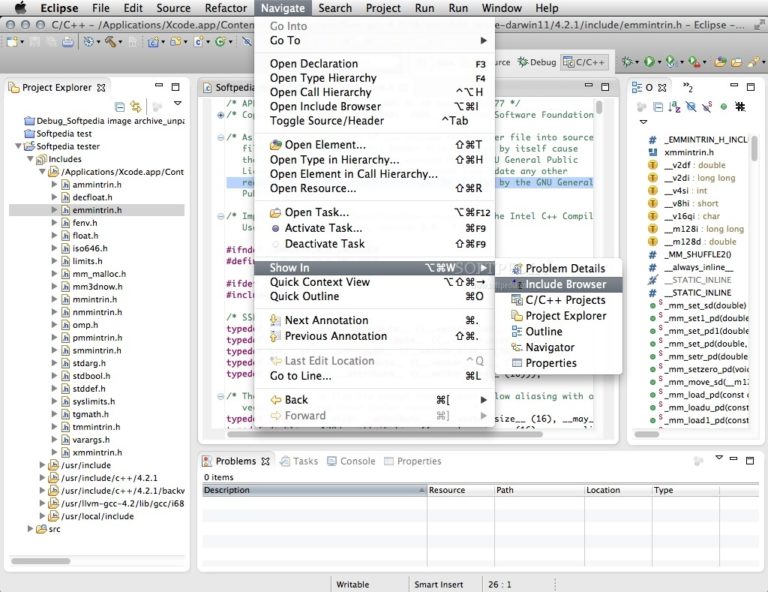This screenshot has height=592, width=768.
Task: Click the Profile launch toolbar icon
Action: pyautogui.click(x=671, y=62)
